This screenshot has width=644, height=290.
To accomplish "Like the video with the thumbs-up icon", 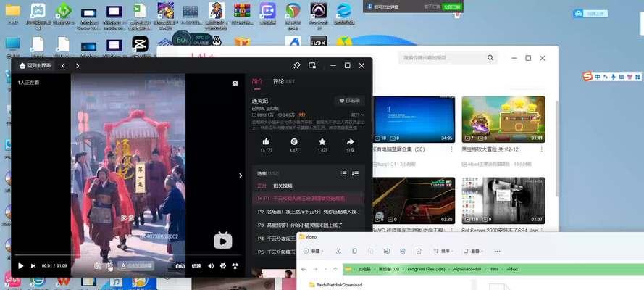I will coord(266,141).
